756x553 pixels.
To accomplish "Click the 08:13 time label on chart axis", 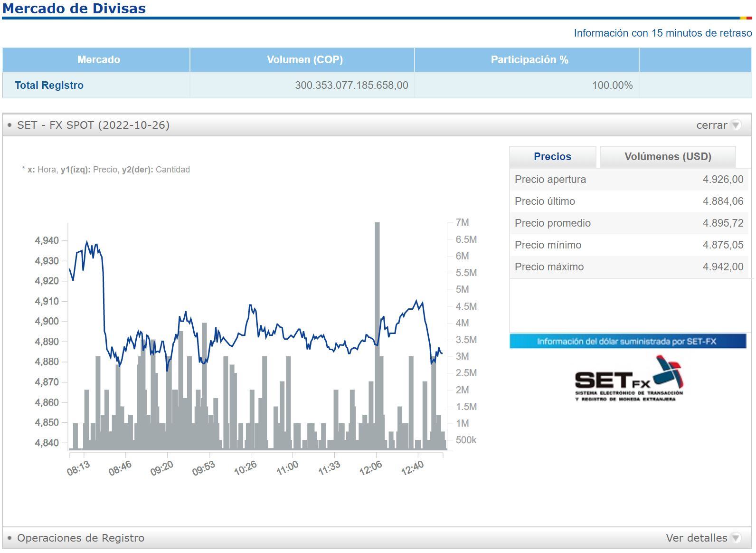I will pos(78,468).
